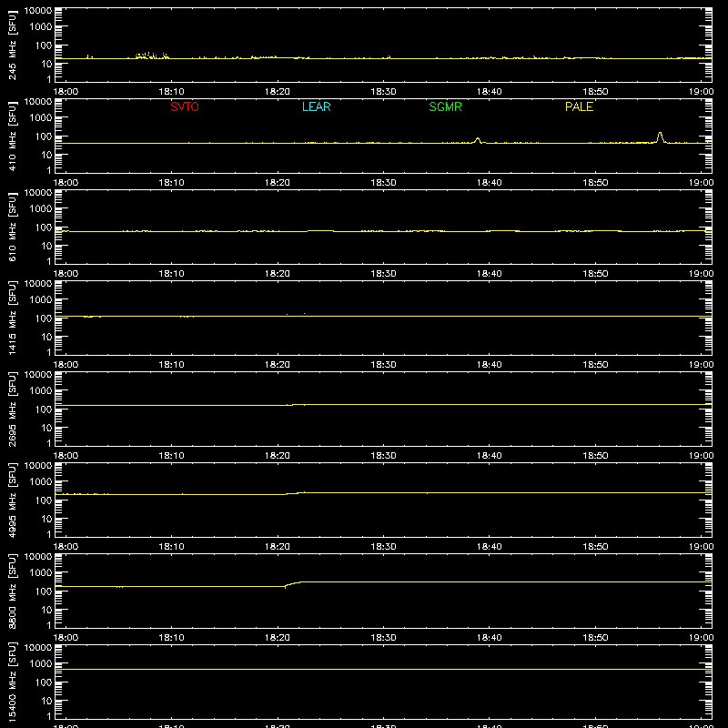Screen dimensions: 728x728
Task: Click 18:40 tick label below 410 MHz panel
Action: pyautogui.click(x=490, y=183)
